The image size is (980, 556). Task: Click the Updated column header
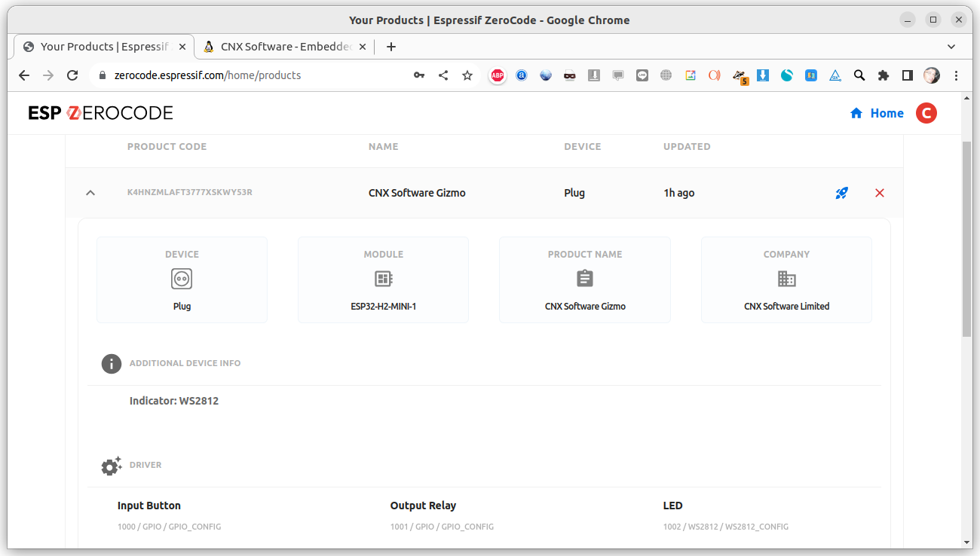pyautogui.click(x=687, y=147)
